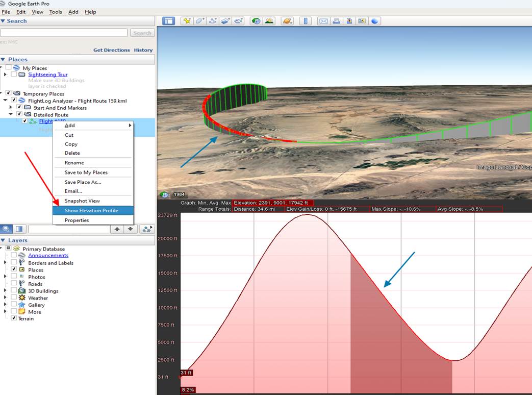Screen dimensions: 532x395
Task: Select the Ruler tool
Action: tap(306, 21)
